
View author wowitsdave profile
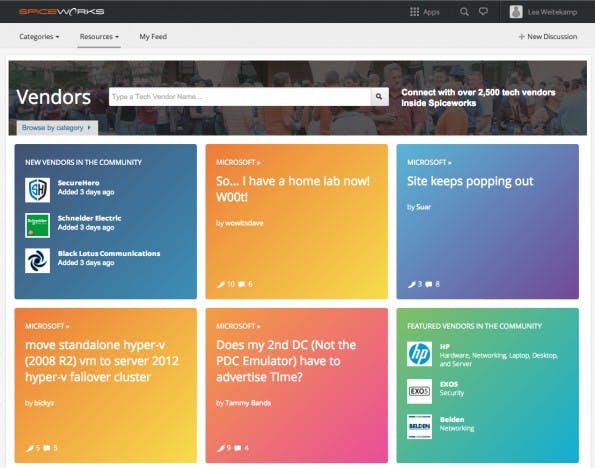[244, 223]
